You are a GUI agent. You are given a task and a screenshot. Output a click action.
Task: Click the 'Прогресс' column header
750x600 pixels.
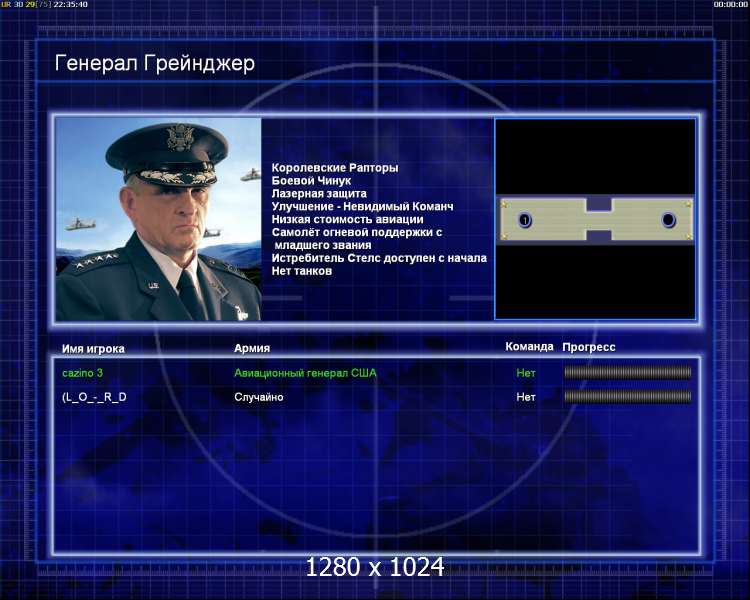pos(589,347)
